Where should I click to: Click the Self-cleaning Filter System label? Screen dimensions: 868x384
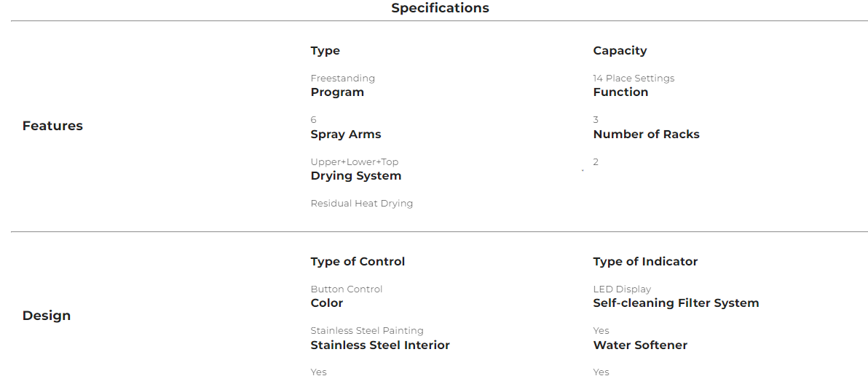pos(676,303)
